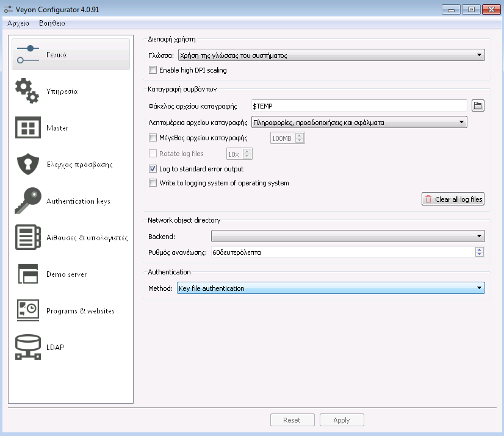Select the Master label in sidebar

pyautogui.click(x=57, y=128)
